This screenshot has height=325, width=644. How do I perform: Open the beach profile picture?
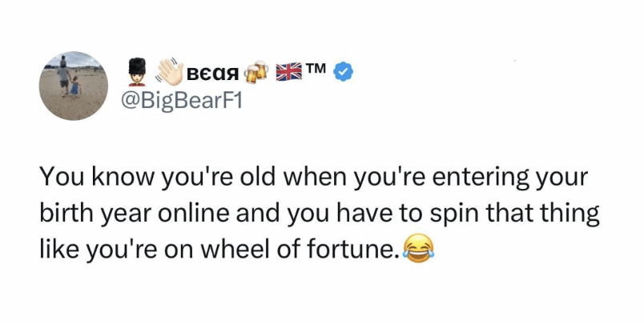click(x=74, y=86)
